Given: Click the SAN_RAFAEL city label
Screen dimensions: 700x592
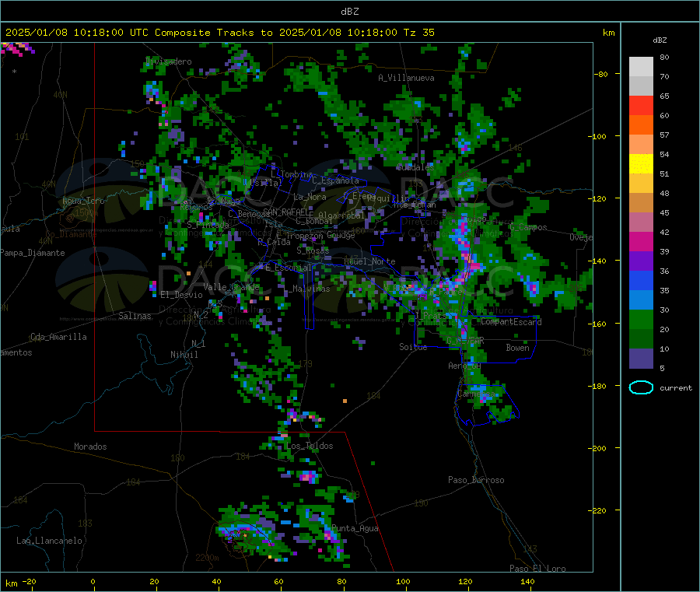Looking at the screenshot, I should point(288,212).
